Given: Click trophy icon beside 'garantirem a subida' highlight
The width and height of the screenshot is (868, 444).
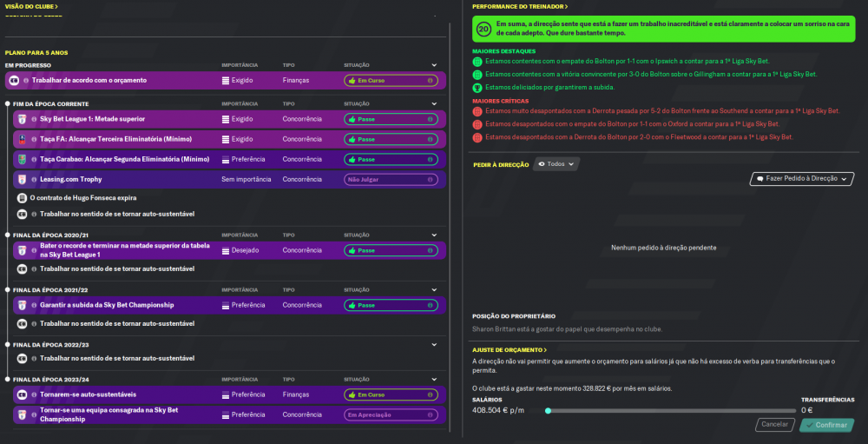Looking at the screenshot, I should (x=477, y=87).
